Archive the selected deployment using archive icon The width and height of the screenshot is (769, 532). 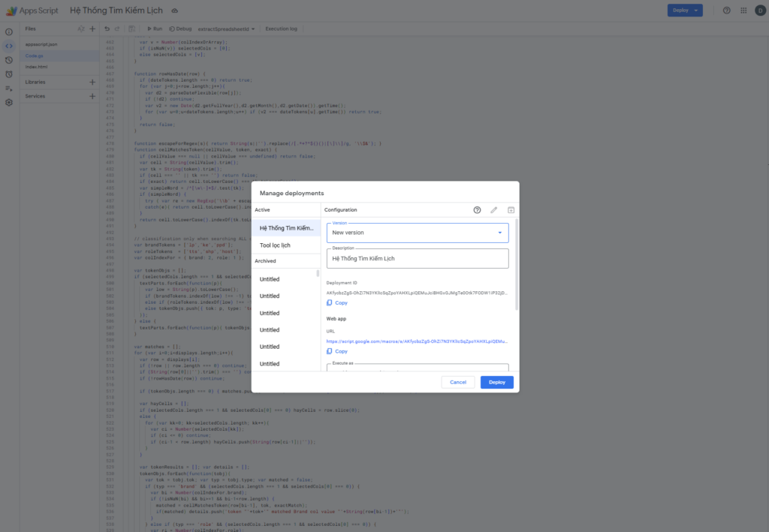[x=511, y=210]
